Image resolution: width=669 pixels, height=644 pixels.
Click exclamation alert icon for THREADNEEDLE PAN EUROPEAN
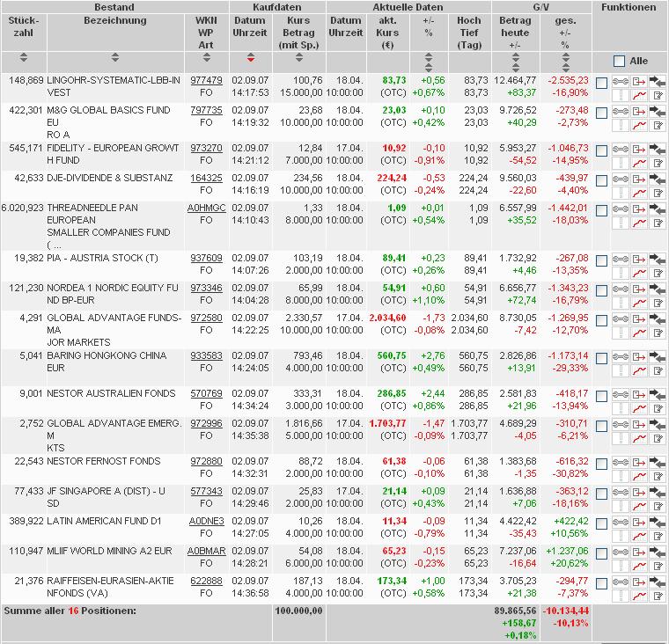621,223
